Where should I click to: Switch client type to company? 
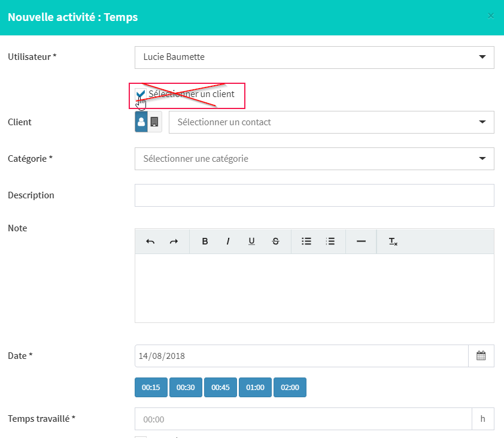154,122
